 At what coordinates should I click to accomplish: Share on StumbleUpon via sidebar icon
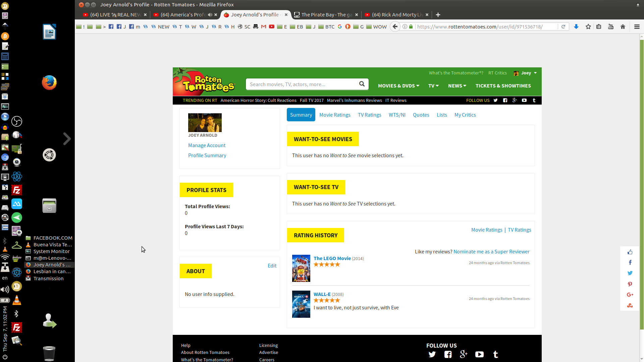[630, 305]
